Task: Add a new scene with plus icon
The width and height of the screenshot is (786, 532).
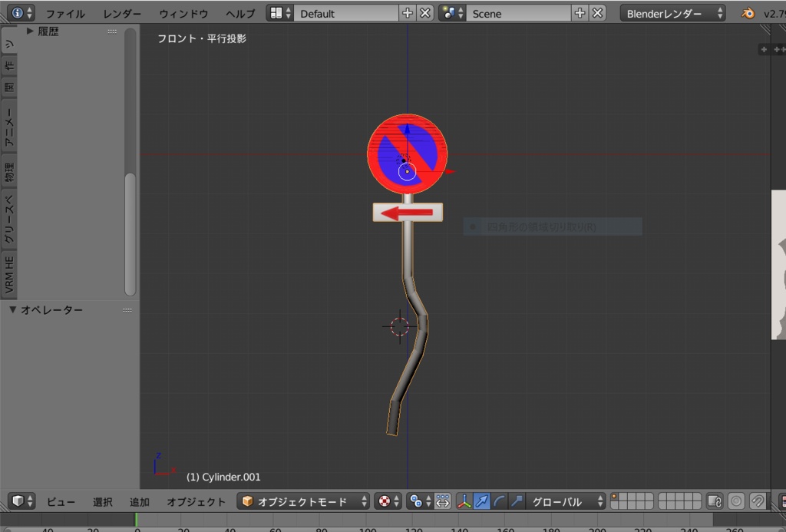Action: pyautogui.click(x=580, y=13)
